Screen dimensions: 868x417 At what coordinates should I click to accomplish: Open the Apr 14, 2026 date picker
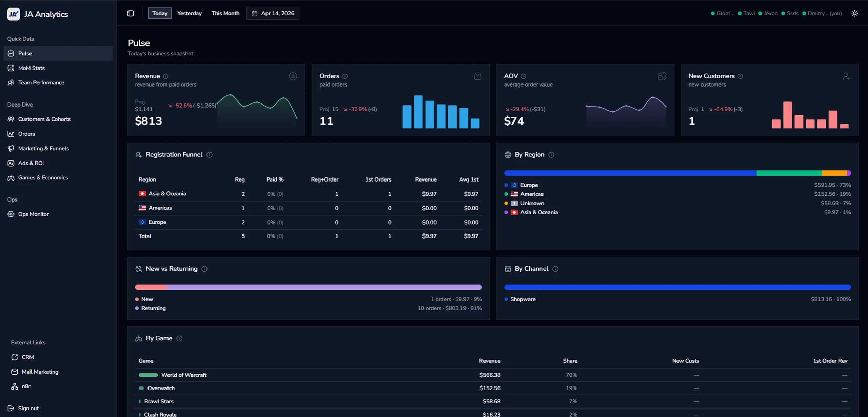[x=273, y=13]
